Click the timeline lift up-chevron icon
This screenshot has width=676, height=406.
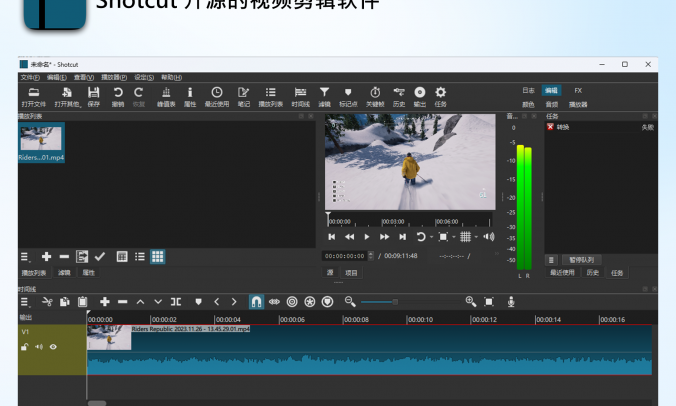(x=141, y=302)
